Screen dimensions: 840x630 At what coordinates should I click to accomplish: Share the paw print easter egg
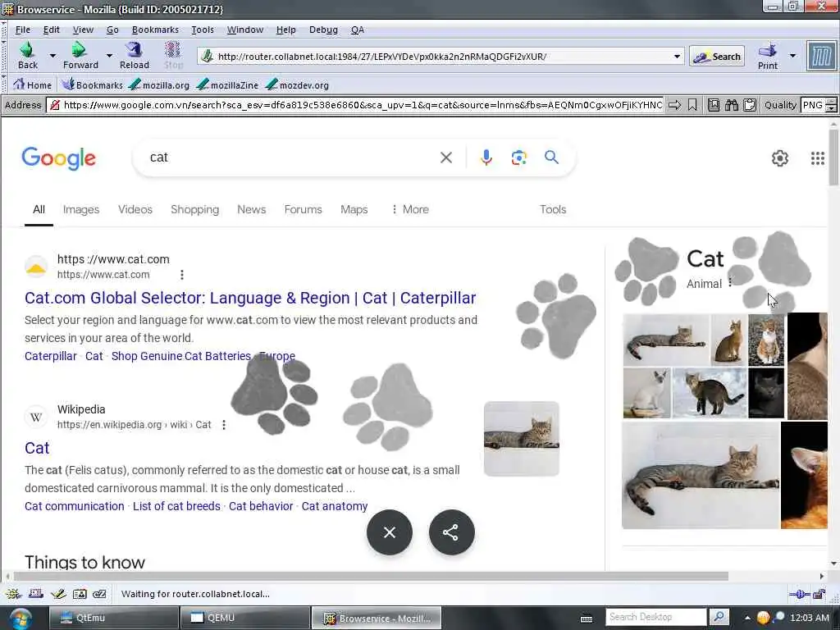point(452,532)
